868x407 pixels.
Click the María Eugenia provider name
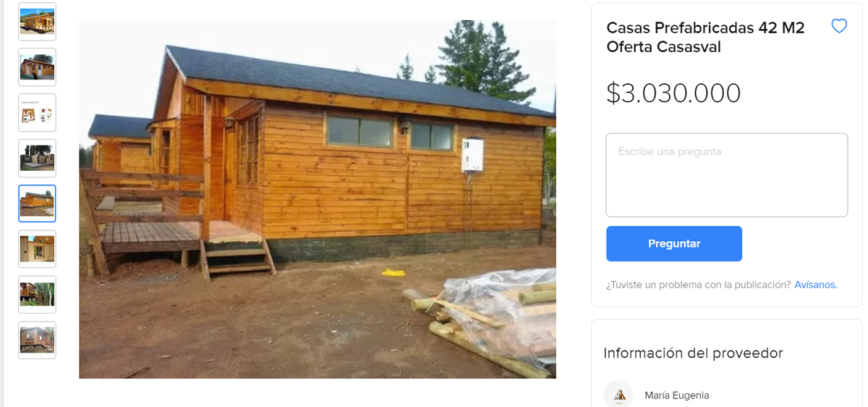click(677, 395)
